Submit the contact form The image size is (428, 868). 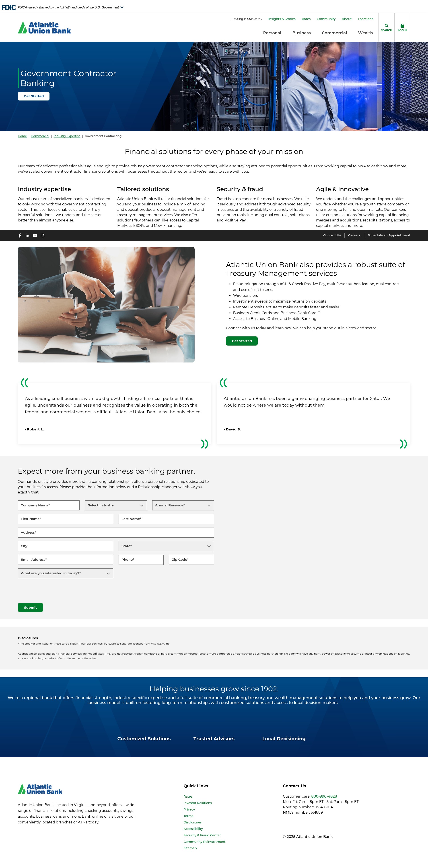coord(30,608)
